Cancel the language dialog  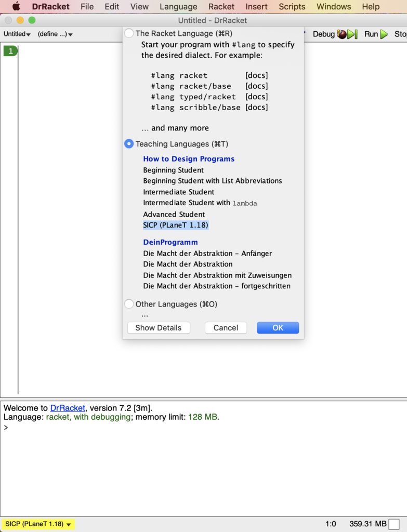(226, 328)
